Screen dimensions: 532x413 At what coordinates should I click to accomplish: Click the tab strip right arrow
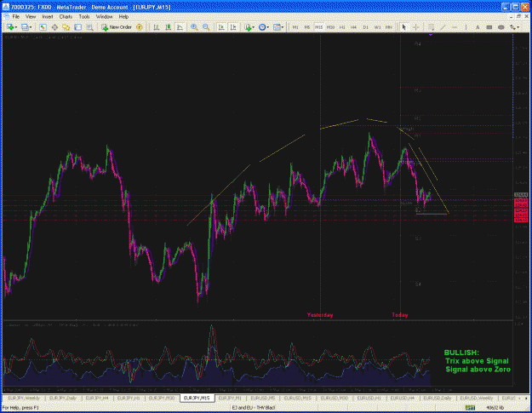[527, 399]
